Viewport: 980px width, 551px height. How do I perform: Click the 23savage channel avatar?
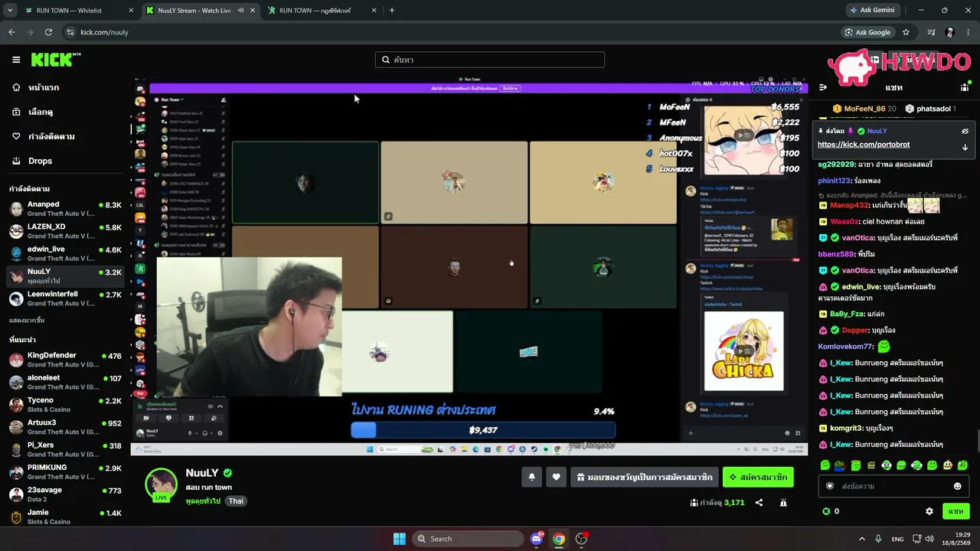point(16,494)
